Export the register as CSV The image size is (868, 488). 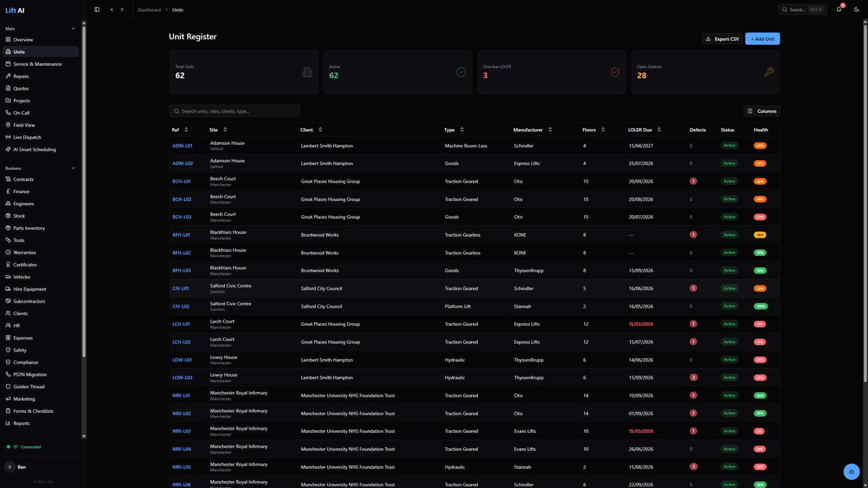[722, 39]
